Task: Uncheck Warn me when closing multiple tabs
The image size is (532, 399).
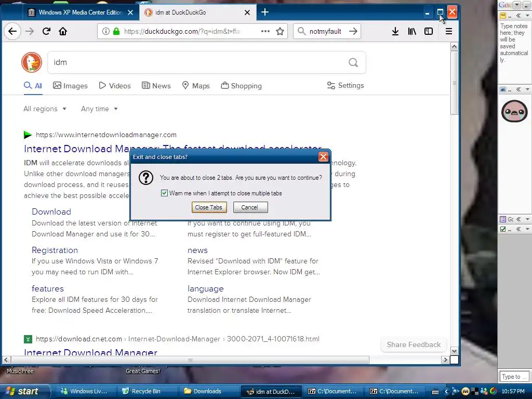Action: coord(164,193)
